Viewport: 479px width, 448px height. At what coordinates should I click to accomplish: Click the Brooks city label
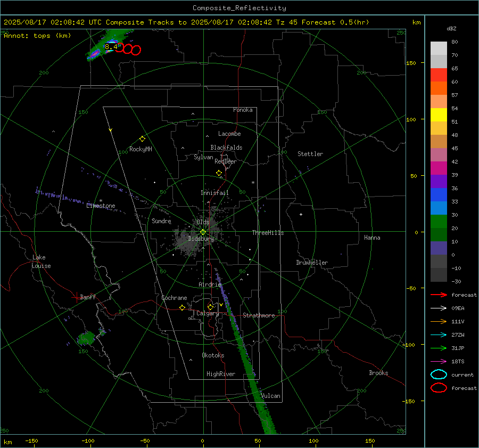click(378, 373)
